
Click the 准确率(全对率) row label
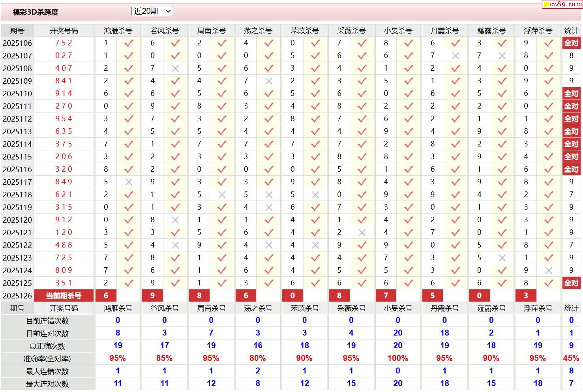click(47, 359)
